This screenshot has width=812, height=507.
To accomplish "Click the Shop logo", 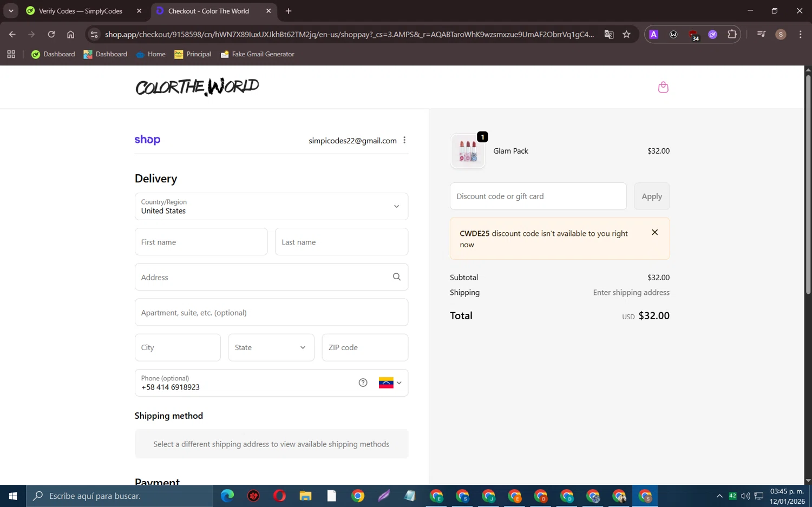I will 147,140.
